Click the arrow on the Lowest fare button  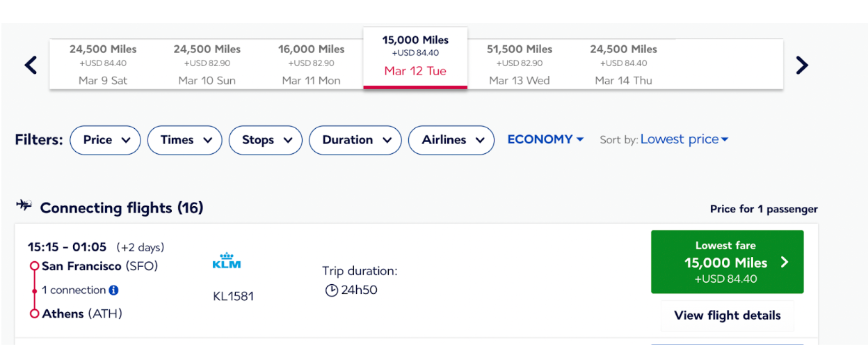(785, 262)
